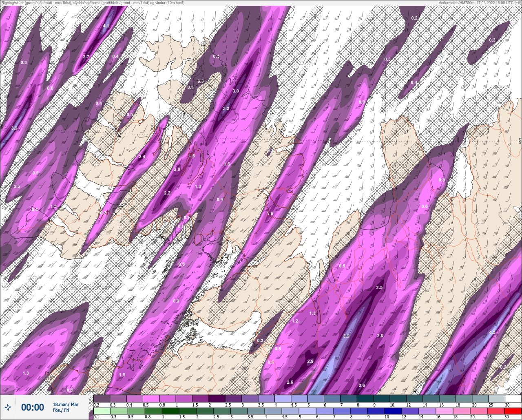522x420 pixels.
Task: Click the 'Fös./ Fri' weekday label
Action: (61, 410)
